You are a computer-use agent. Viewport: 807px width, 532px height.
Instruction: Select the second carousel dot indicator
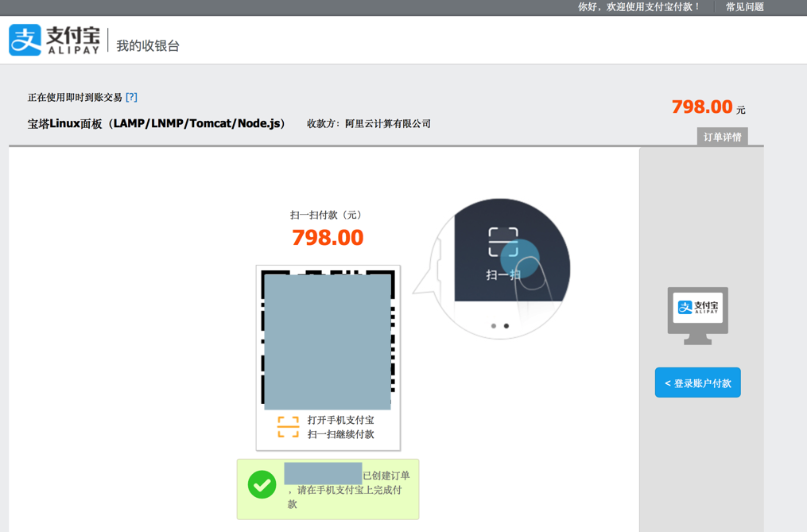coord(506,326)
